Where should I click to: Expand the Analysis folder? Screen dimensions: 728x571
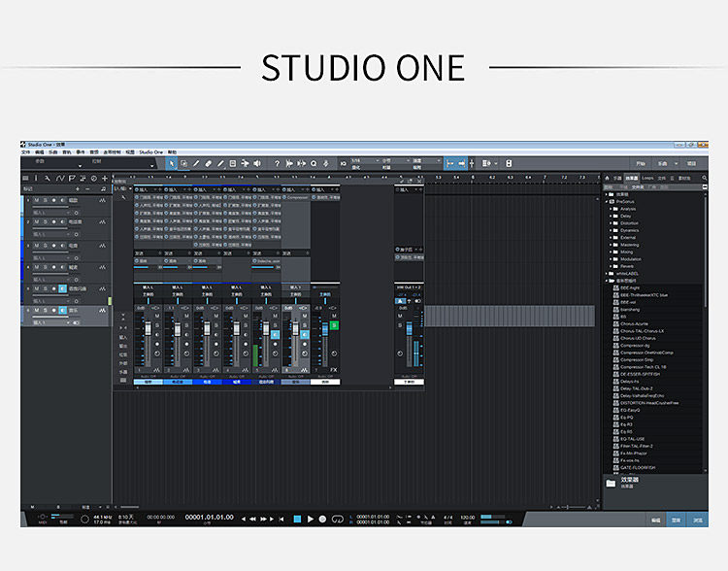(611, 209)
